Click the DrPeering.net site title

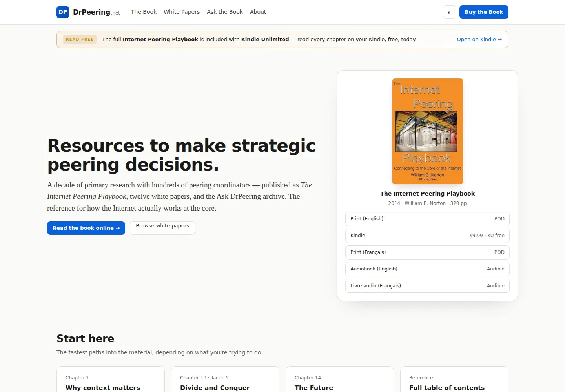97,12
